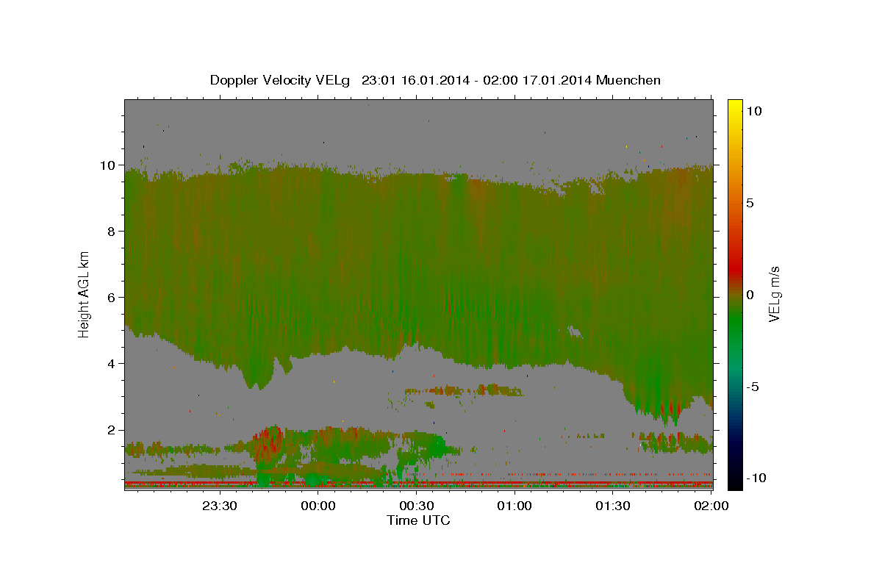
Task: Click the '23:30' time tick label
Action: (220, 506)
